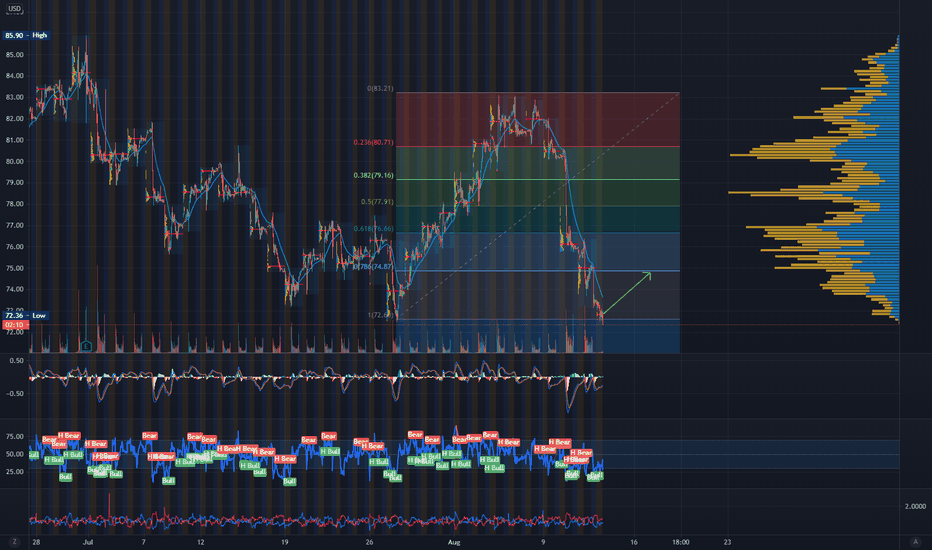Click the Aug date on time axis
Screen dimensions: 932x550
[454, 542]
